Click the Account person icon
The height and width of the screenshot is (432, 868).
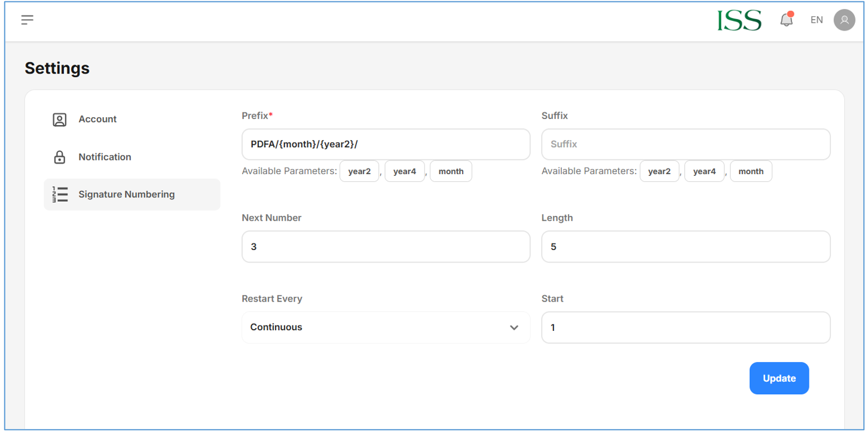pyautogui.click(x=60, y=120)
